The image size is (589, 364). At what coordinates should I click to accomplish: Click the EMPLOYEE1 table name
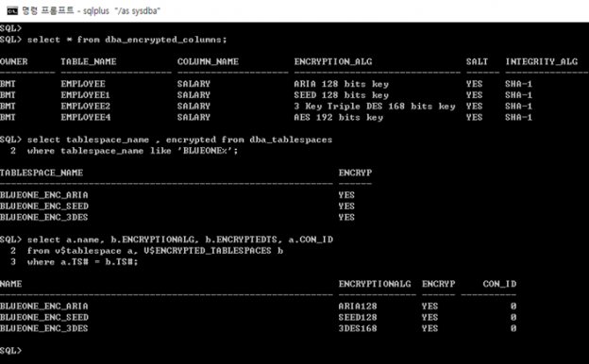point(86,95)
